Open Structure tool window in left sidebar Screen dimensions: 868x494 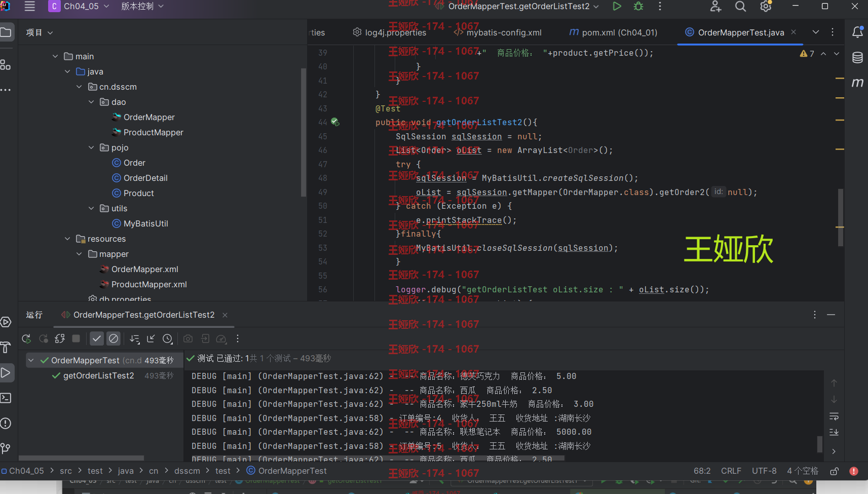[6, 64]
